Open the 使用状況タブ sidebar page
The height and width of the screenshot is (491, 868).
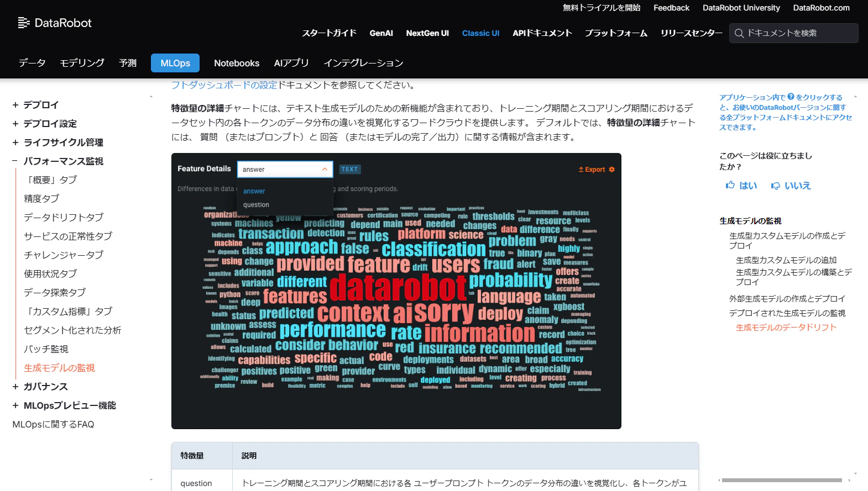[50, 274]
